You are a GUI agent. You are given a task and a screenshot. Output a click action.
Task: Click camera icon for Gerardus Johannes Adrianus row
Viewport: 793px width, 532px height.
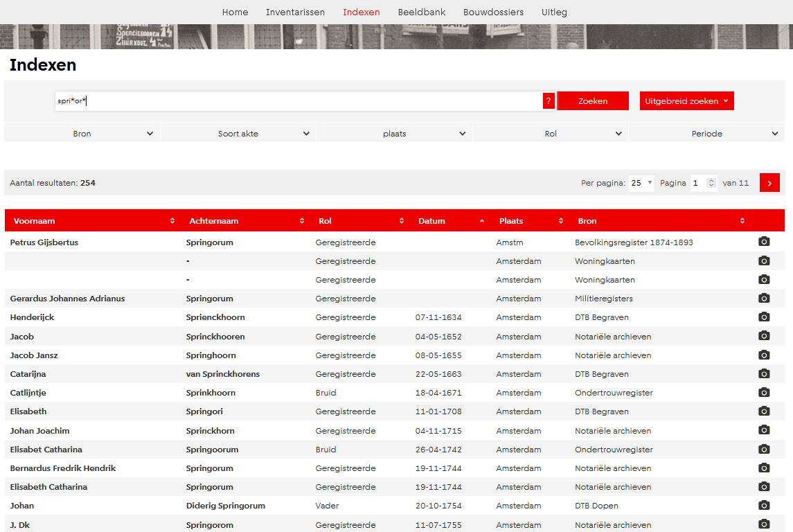(x=764, y=298)
